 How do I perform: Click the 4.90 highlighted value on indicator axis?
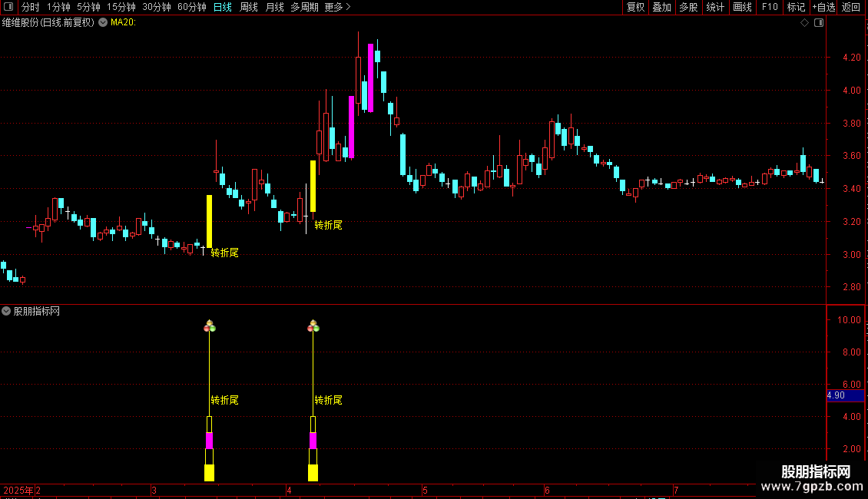[x=845, y=395]
